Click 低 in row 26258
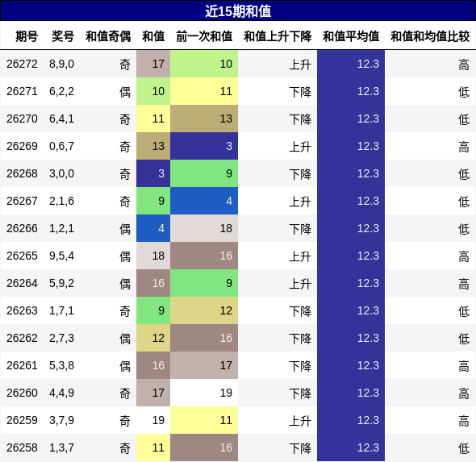The image size is (476, 462). 464,447
